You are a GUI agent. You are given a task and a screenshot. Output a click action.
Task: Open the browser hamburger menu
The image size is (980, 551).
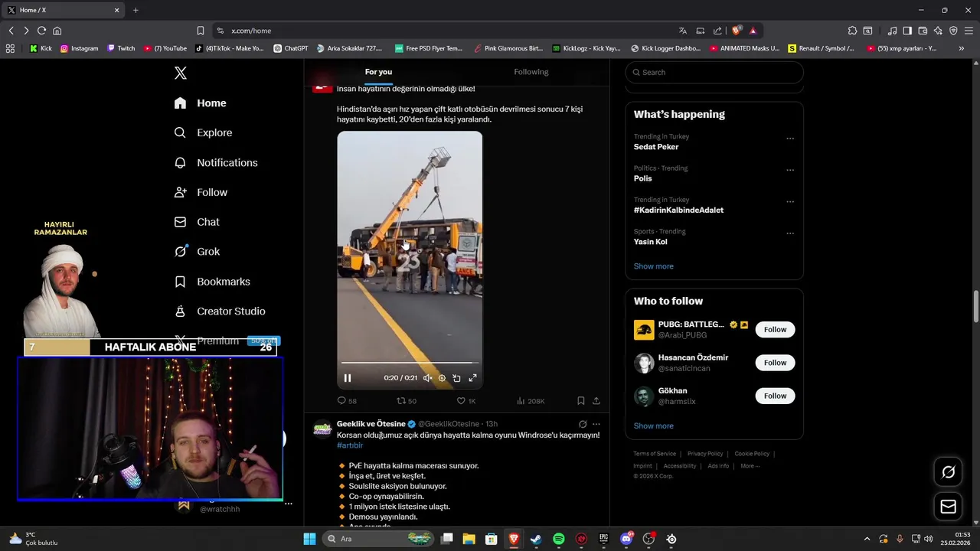tap(969, 31)
